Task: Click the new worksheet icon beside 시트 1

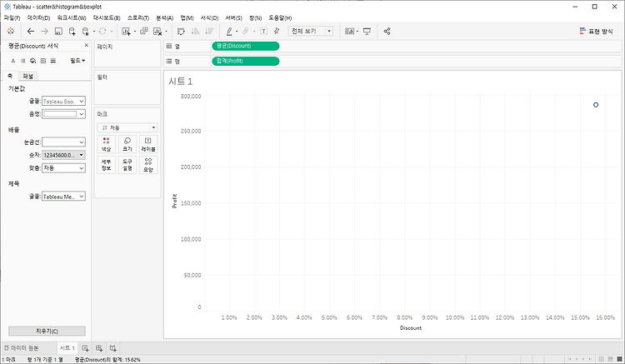Action: [85, 348]
